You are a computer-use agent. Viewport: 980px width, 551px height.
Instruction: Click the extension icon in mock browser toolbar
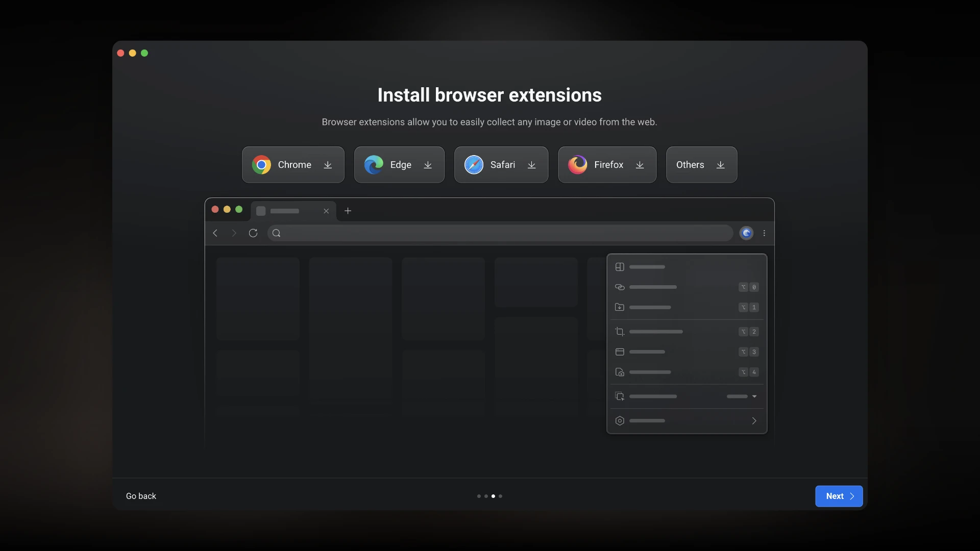746,233
